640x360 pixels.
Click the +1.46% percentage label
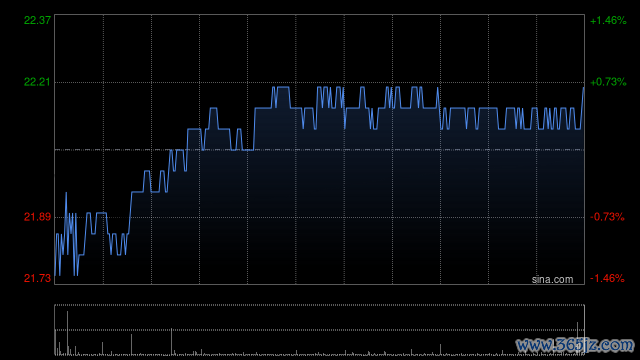pyautogui.click(x=608, y=20)
